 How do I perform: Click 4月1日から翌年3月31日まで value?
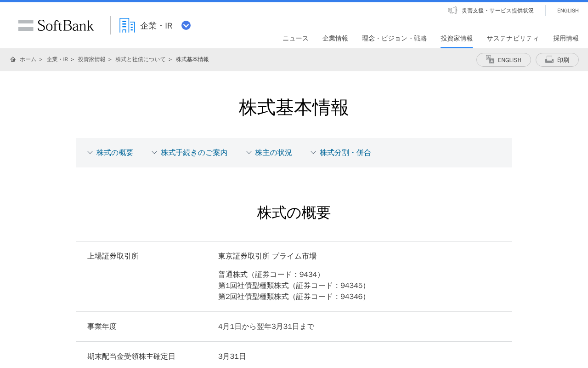point(266,327)
